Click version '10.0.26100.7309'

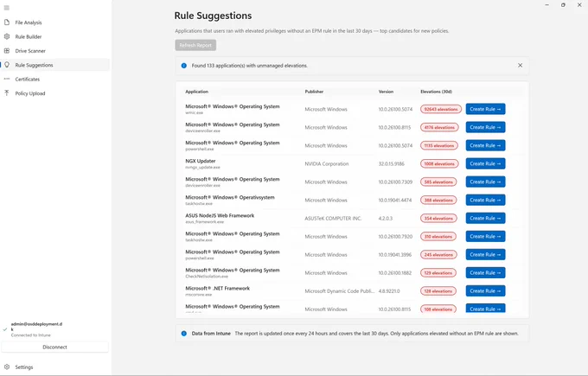(395, 182)
